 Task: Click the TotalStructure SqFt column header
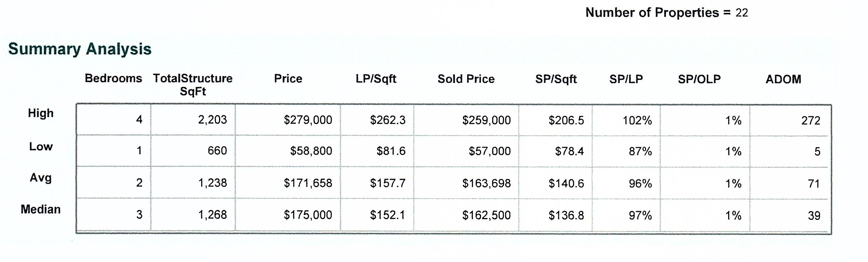[x=192, y=85]
